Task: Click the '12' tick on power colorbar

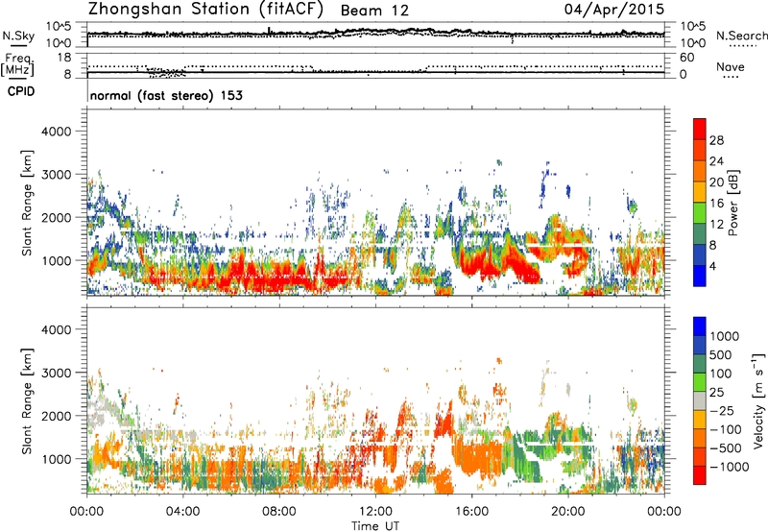Action: 716,225
